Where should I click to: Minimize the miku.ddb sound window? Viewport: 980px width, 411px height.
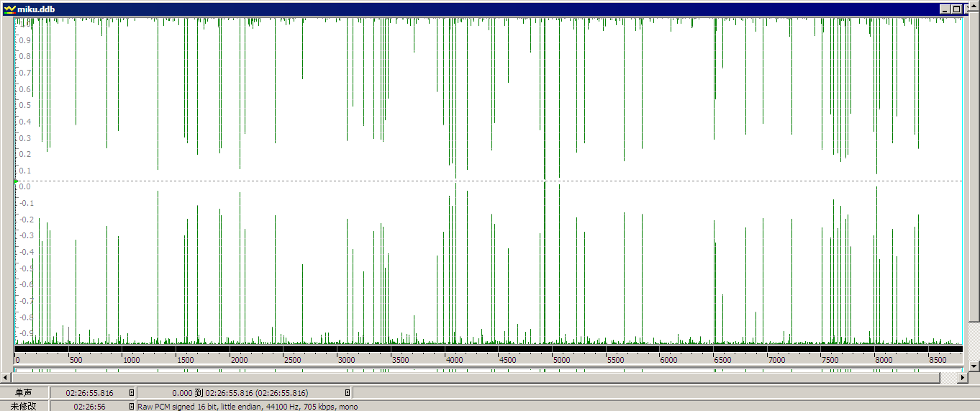coord(945,9)
